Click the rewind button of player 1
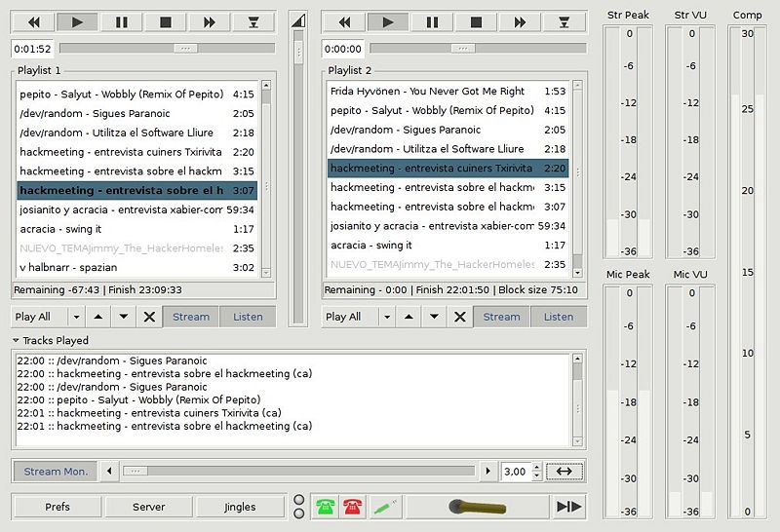Screen dimensions: 780x532 [33, 22]
